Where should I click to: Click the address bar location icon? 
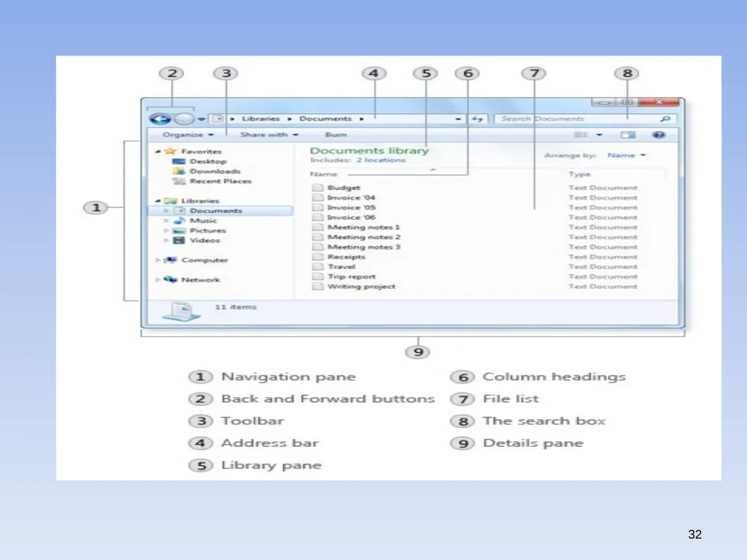[217, 119]
